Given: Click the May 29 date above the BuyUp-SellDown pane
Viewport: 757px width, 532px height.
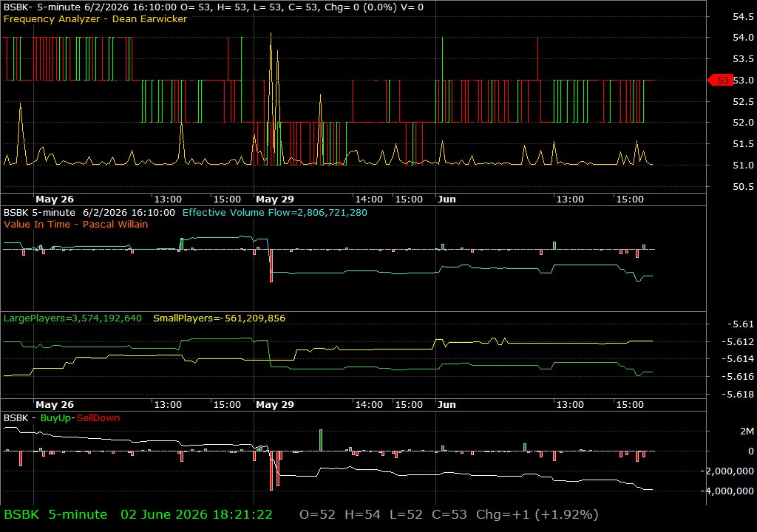Looking at the screenshot, I should tap(275, 405).
